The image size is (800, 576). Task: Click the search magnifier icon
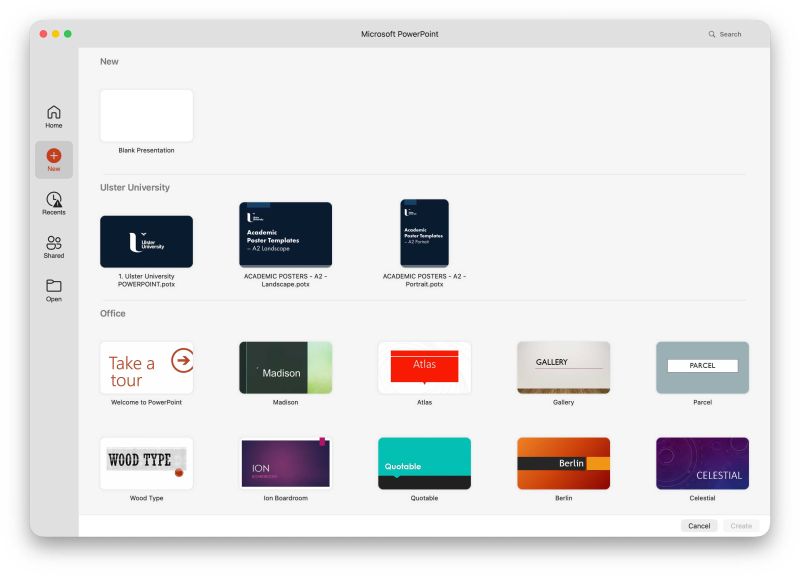[x=712, y=34]
